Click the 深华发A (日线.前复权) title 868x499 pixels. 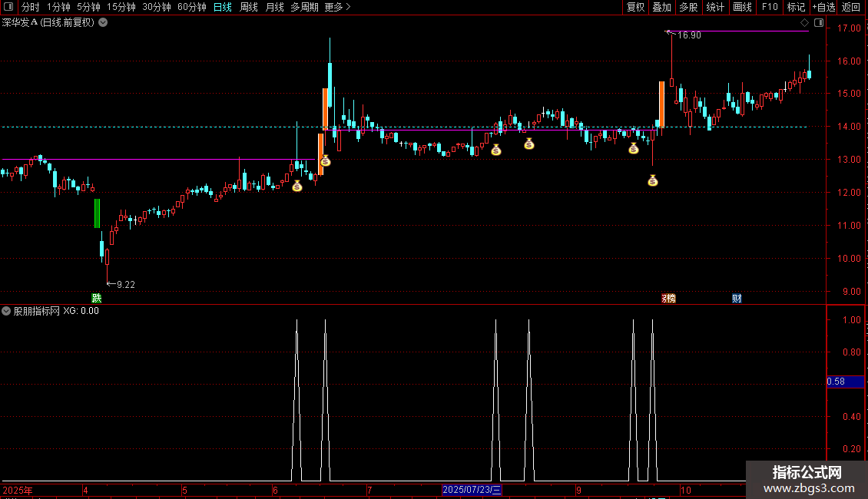pyautogui.click(x=48, y=23)
